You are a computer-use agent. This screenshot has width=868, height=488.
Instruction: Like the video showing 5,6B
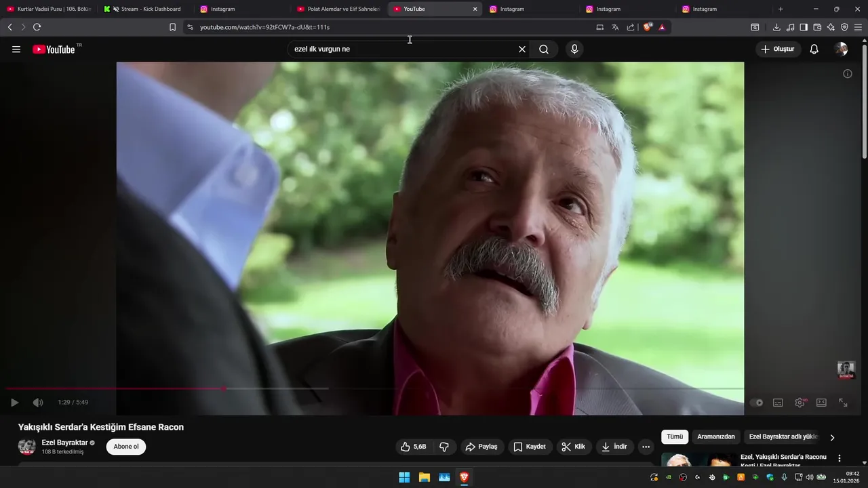point(414,447)
